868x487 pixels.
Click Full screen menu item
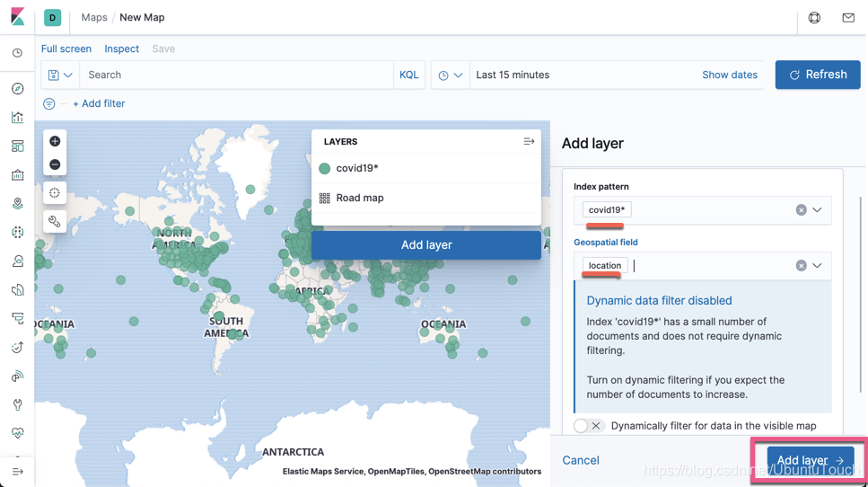pos(66,49)
